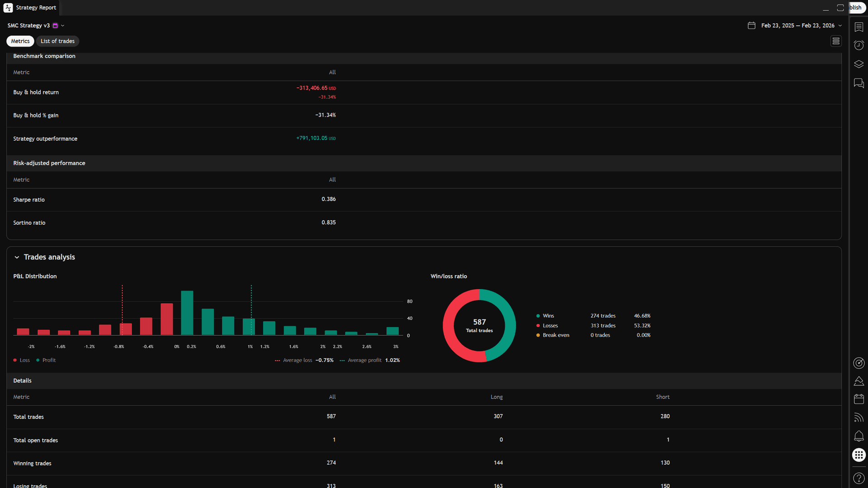Expand the SMC Strategy v3 dropdown arrow

point(63,25)
